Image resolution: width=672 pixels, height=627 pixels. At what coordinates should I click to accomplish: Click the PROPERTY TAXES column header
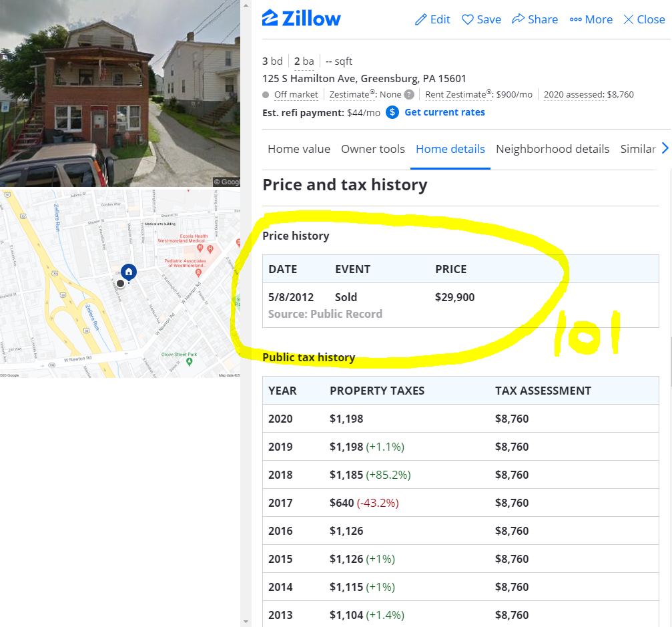(377, 391)
